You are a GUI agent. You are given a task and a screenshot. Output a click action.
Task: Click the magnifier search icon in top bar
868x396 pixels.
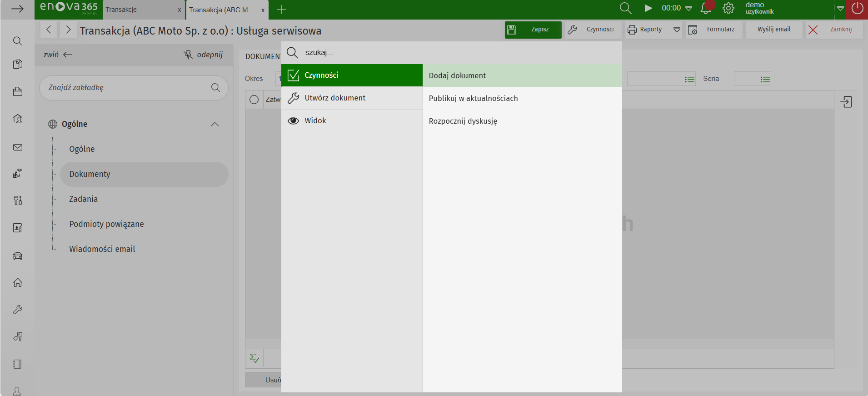(x=625, y=9)
